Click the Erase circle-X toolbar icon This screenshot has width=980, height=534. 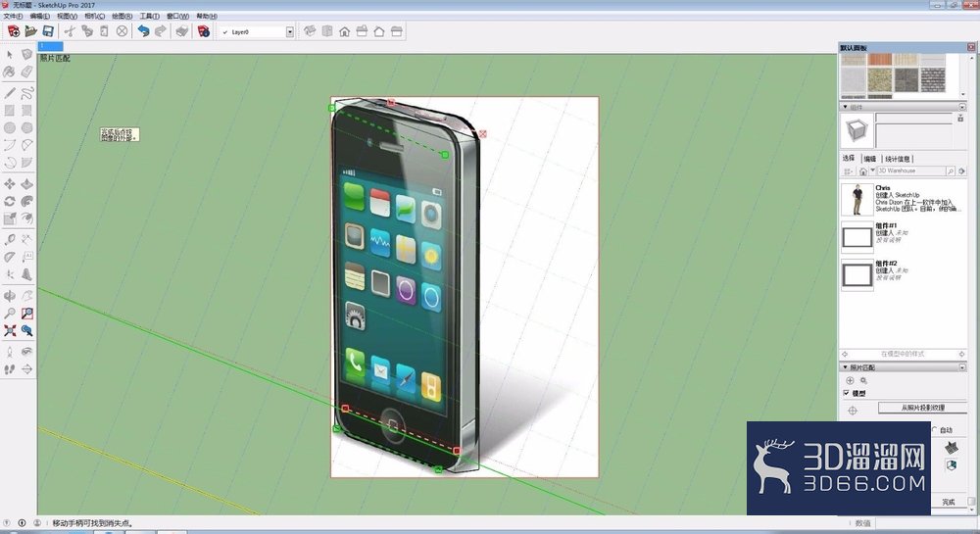[122, 31]
